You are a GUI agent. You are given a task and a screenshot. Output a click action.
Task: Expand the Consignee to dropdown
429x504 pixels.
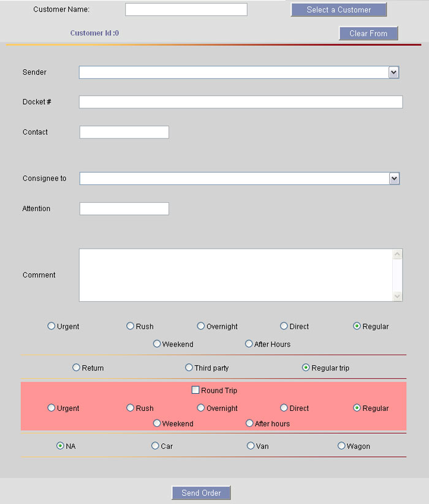(394, 179)
